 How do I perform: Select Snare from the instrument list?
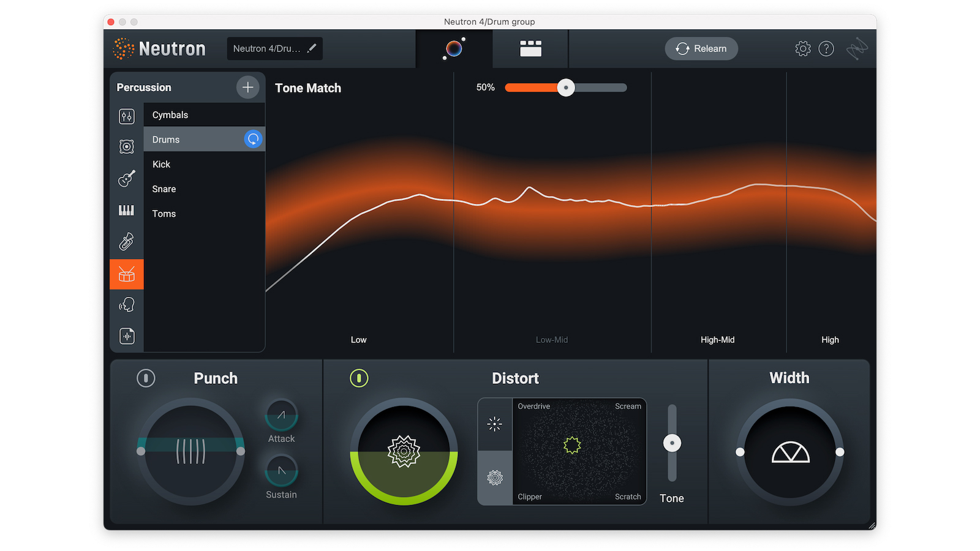click(164, 189)
